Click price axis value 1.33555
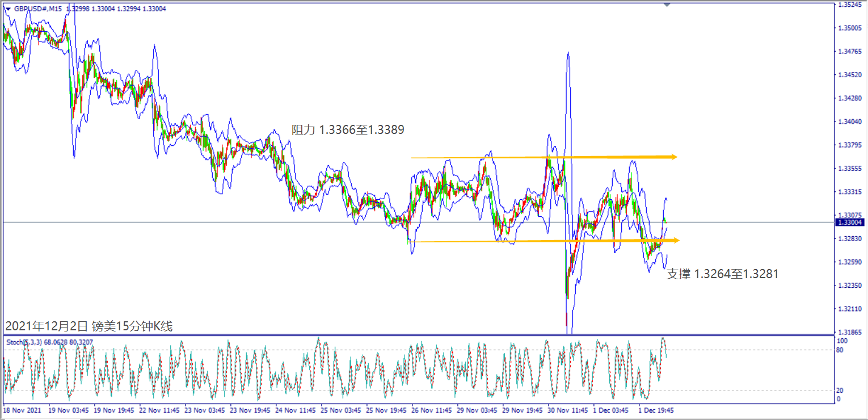Viewport: 868px width, 420px height. pyautogui.click(x=850, y=169)
